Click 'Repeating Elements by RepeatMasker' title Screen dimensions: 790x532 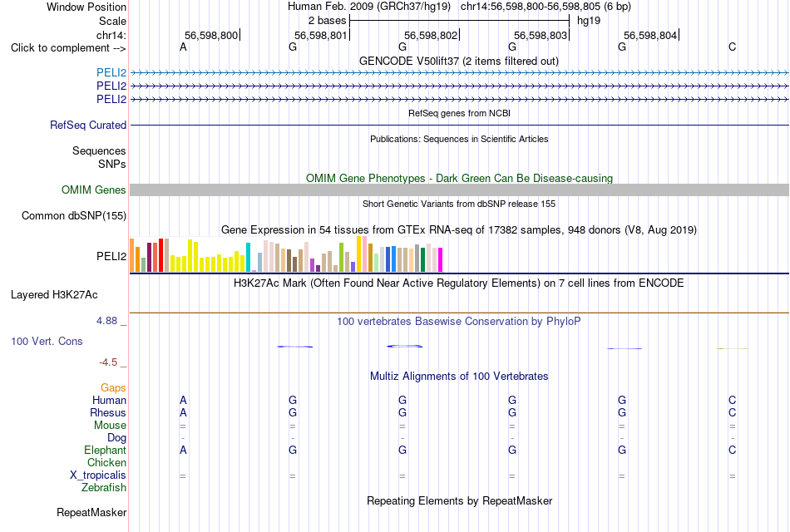(460, 500)
